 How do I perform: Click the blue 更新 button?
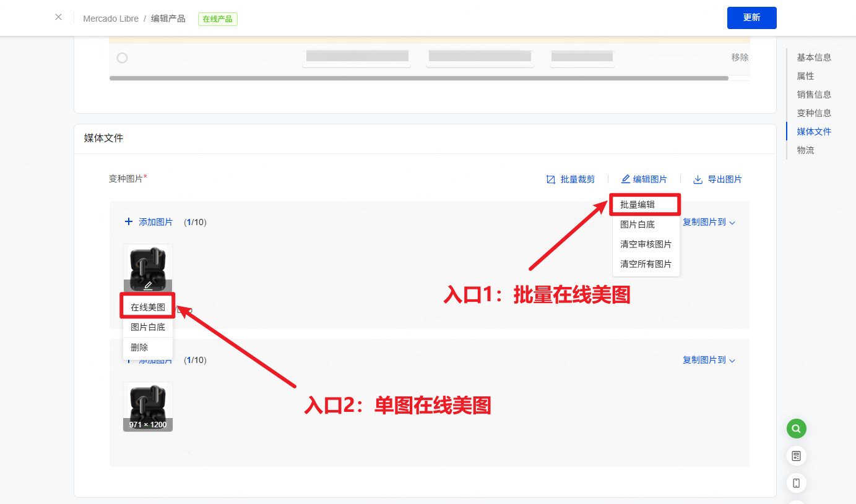coord(751,18)
